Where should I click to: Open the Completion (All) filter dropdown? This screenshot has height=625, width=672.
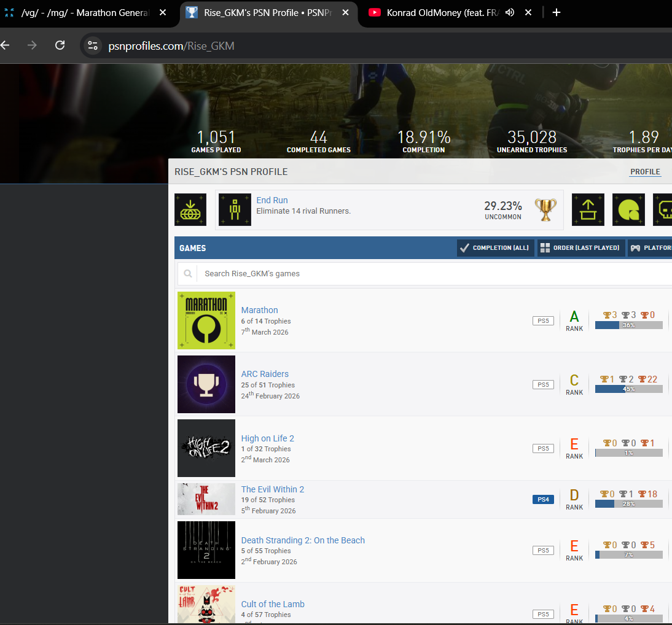click(x=496, y=248)
